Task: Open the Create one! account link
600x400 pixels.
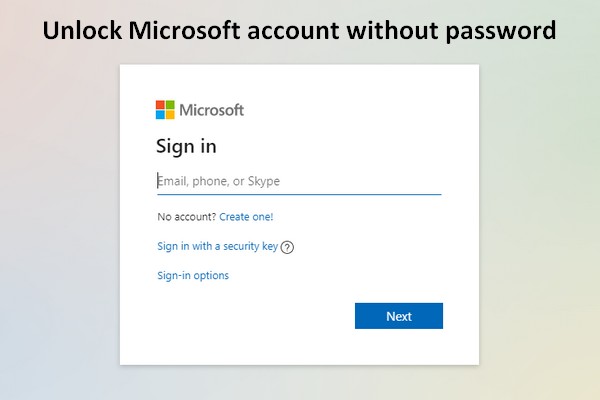Action: pyautogui.click(x=246, y=217)
